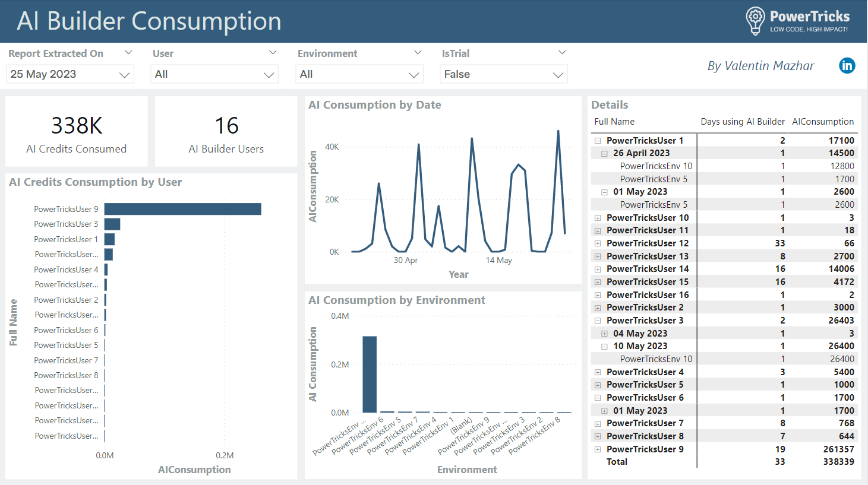
Task: Click the 26403 consumption value
Action: click(x=841, y=321)
